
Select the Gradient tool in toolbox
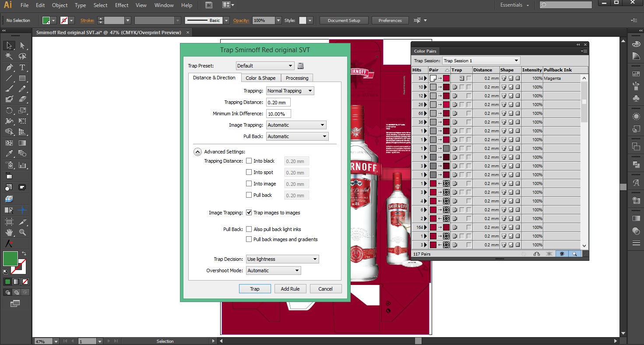click(22, 143)
